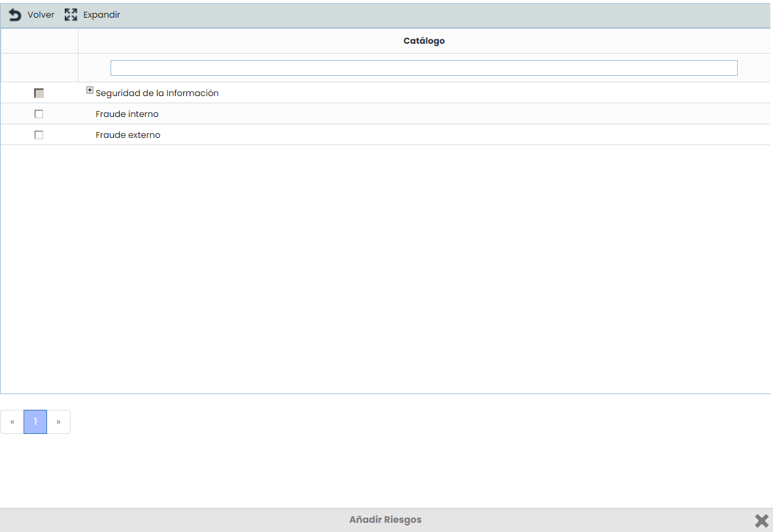Enable the Fraude externo checkbox
The height and width of the screenshot is (532, 773).
39,135
